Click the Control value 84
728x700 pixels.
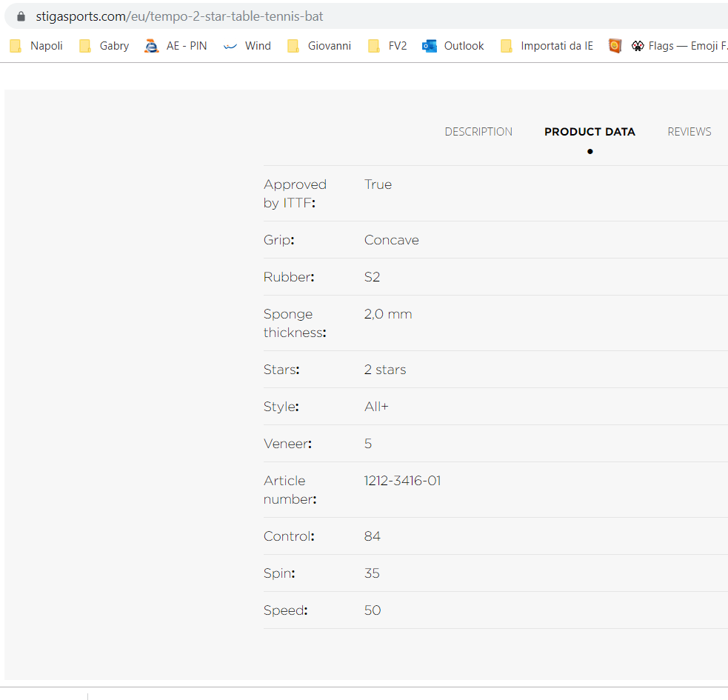click(x=373, y=536)
